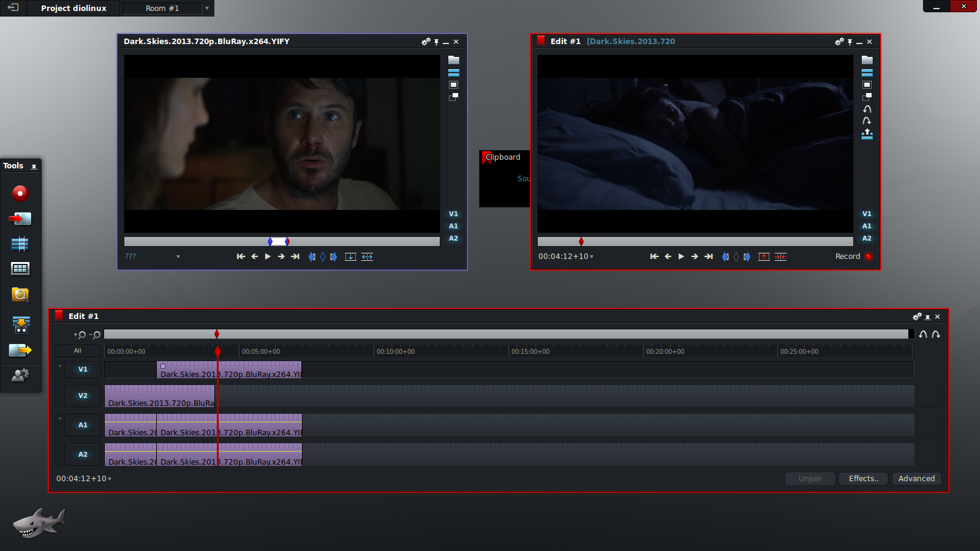
Task: Click Mark In in source viewer
Action: (312, 257)
